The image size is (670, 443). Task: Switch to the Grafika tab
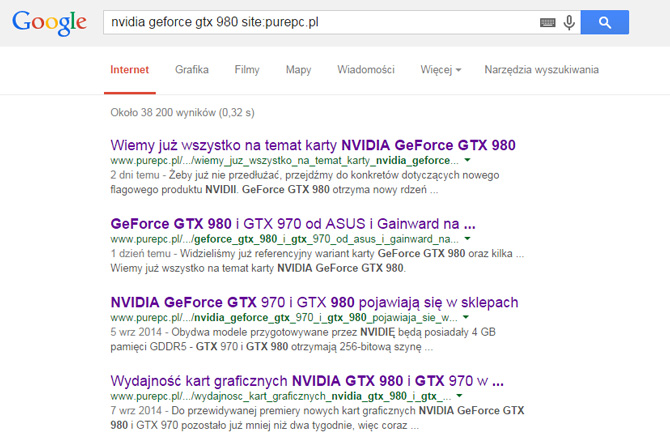(192, 70)
